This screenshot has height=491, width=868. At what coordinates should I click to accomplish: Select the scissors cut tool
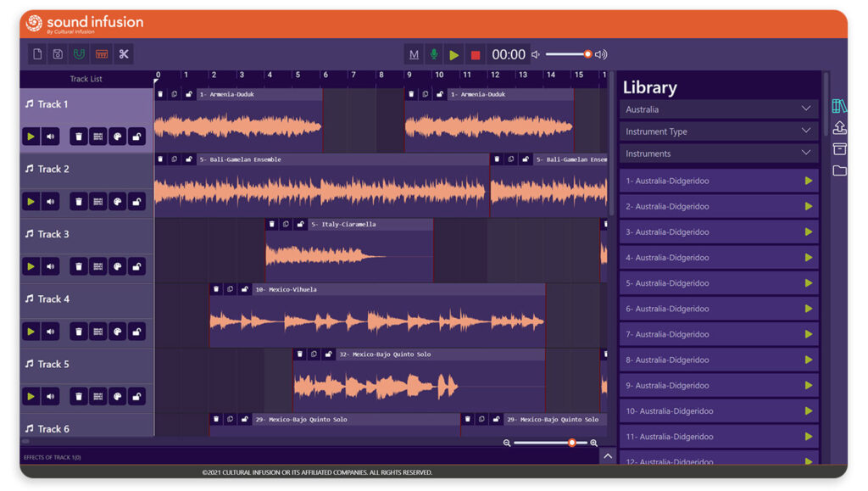tap(124, 54)
